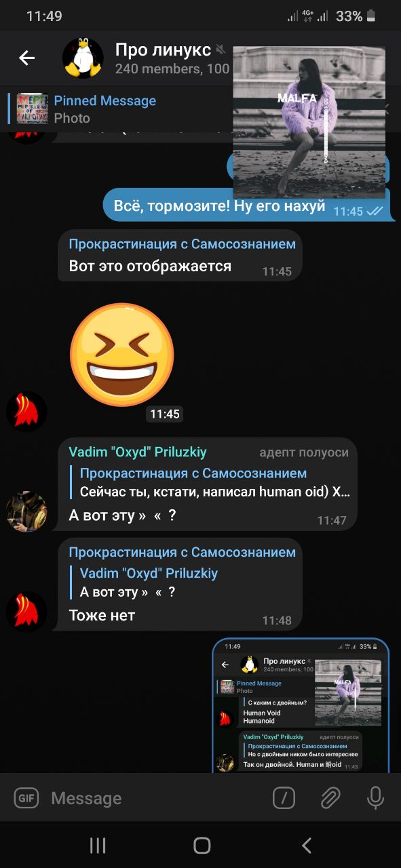Tap the microphone voice message icon
The width and height of the screenshot is (401, 868).
click(x=375, y=798)
